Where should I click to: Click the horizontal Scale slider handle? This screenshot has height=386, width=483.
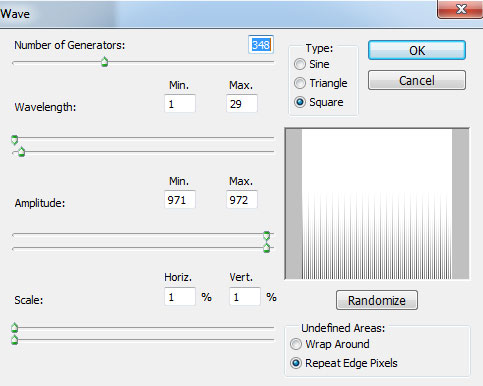tap(14, 328)
